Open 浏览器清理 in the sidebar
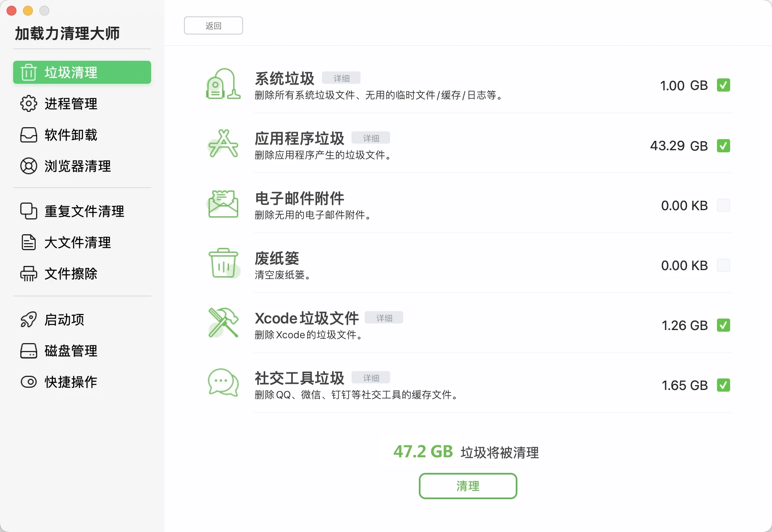This screenshot has width=772, height=532. [x=82, y=166]
